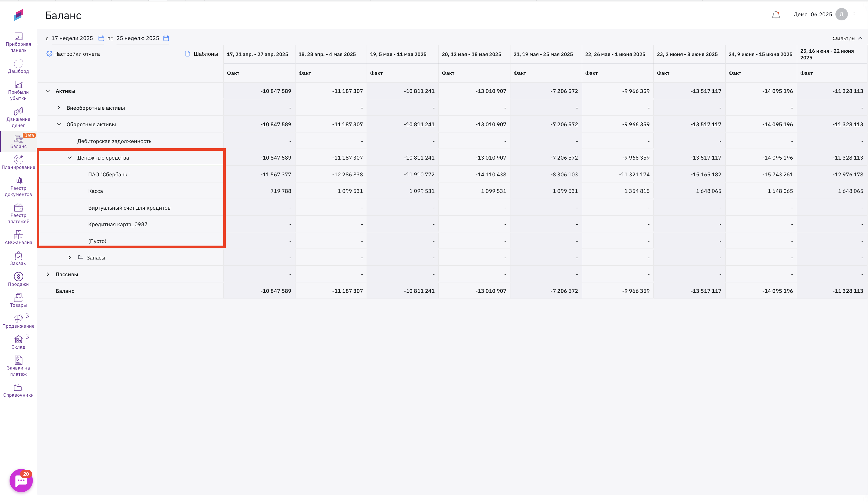Click the Настройки отчета gear icon
The width and height of the screenshot is (868, 502).
click(x=49, y=54)
